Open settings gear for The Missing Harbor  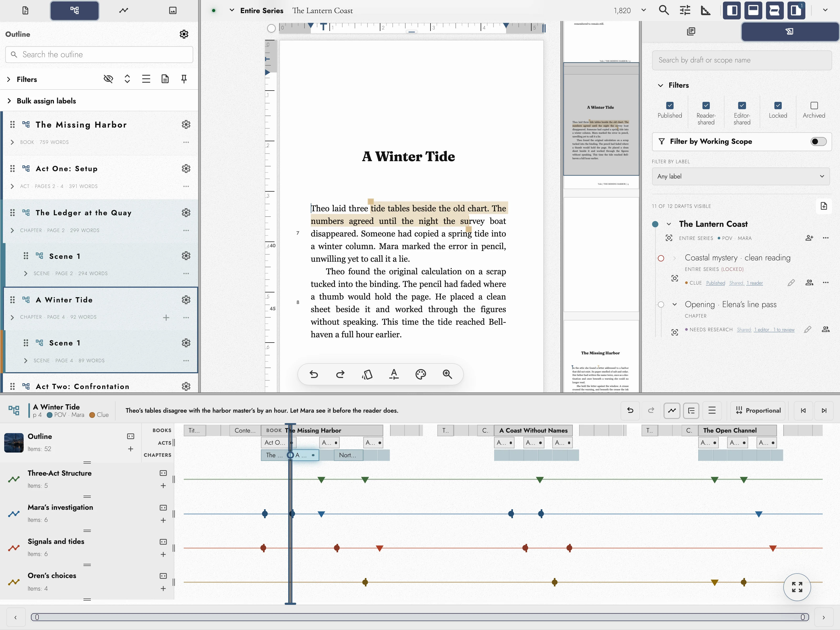(186, 125)
